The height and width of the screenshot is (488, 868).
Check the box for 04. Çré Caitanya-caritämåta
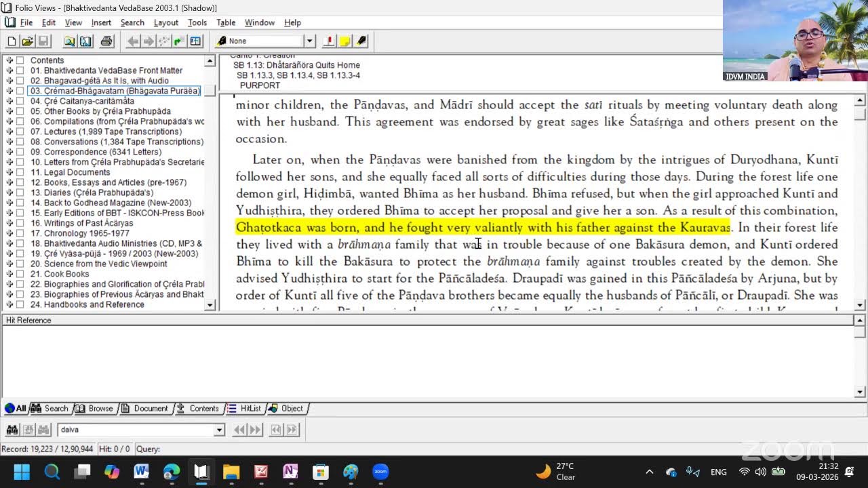tap(20, 101)
